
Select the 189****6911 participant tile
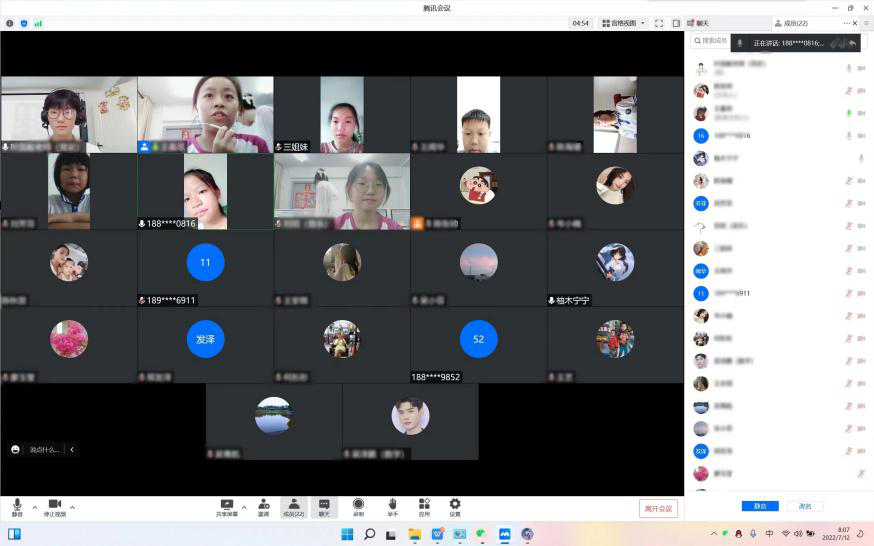[205, 269]
